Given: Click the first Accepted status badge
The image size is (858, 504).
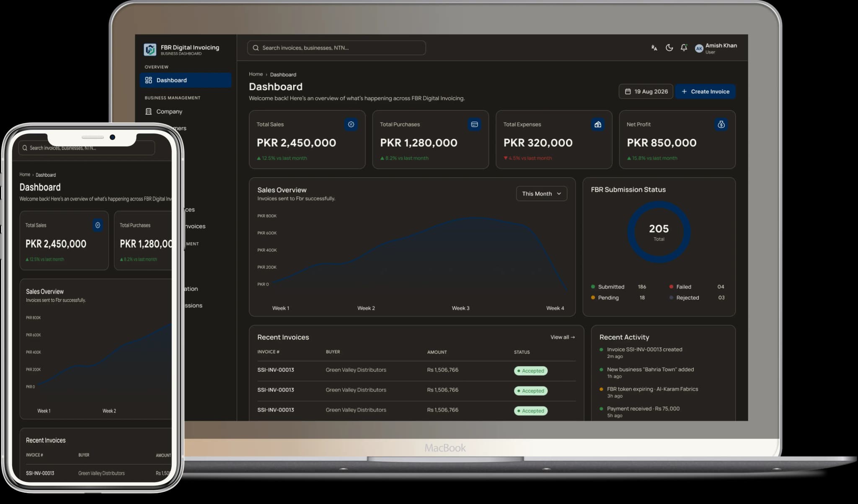Looking at the screenshot, I should pyautogui.click(x=531, y=371).
